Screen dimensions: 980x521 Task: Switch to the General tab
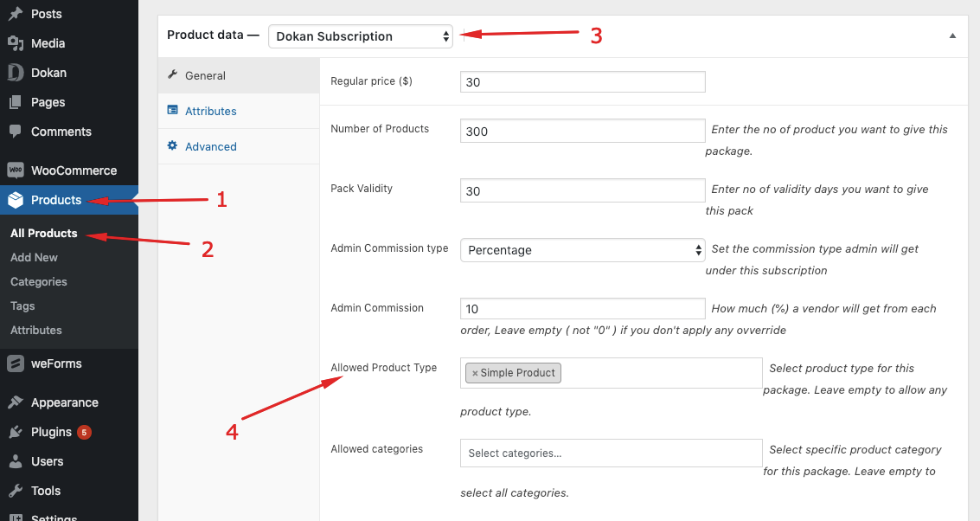pos(239,75)
